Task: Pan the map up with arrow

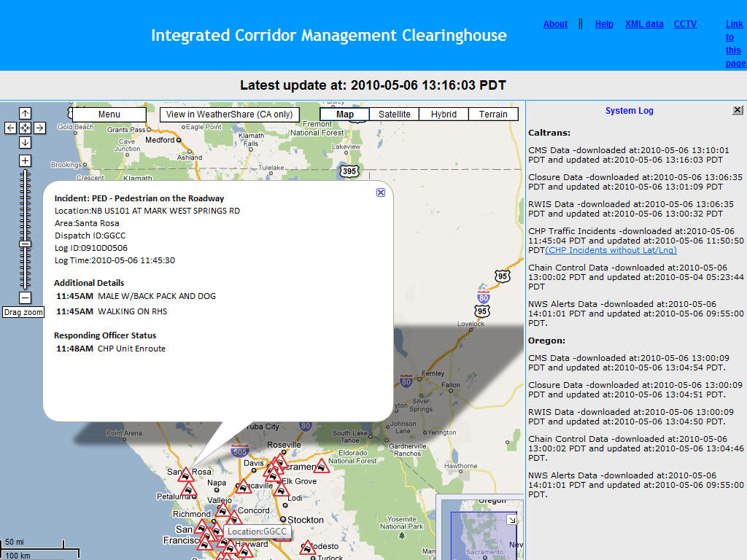Action: [25, 113]
